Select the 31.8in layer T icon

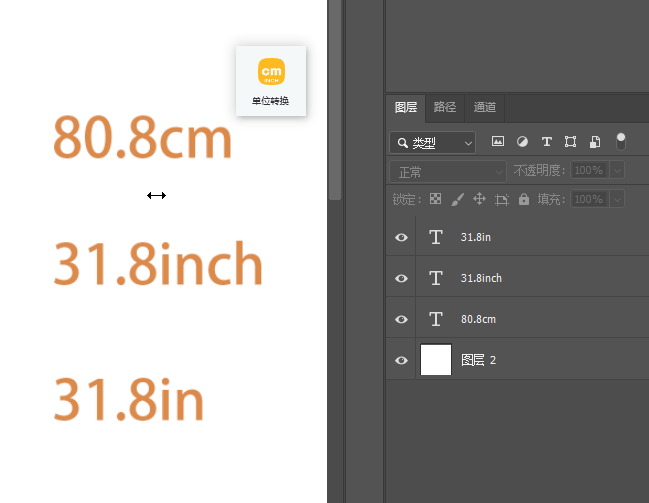(436, 237)
